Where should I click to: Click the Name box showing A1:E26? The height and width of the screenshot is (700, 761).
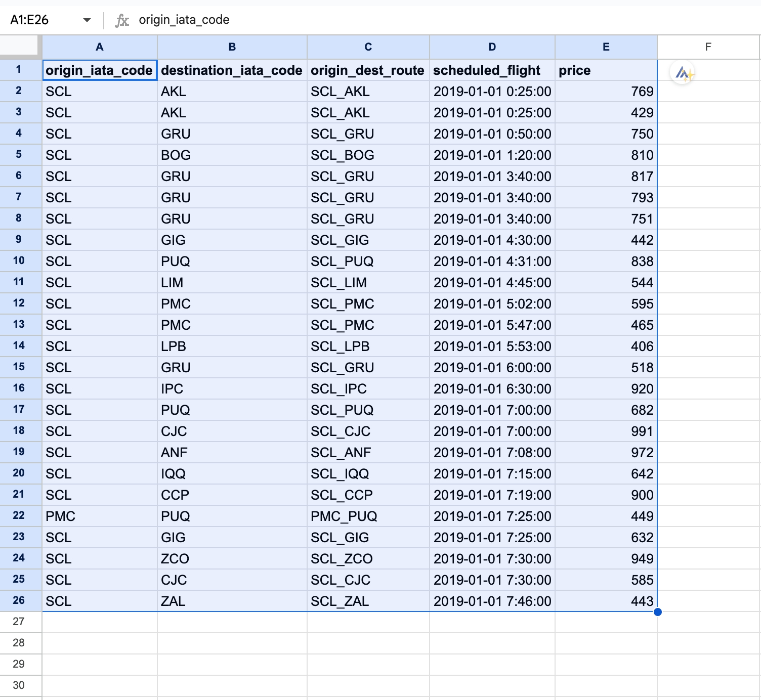coord(40,20)
